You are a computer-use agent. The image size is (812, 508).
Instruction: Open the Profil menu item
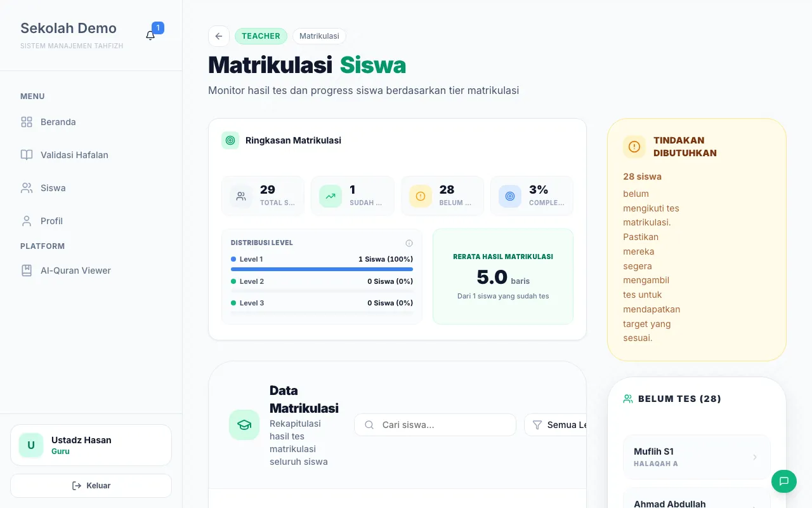click(x=91, y=221)
